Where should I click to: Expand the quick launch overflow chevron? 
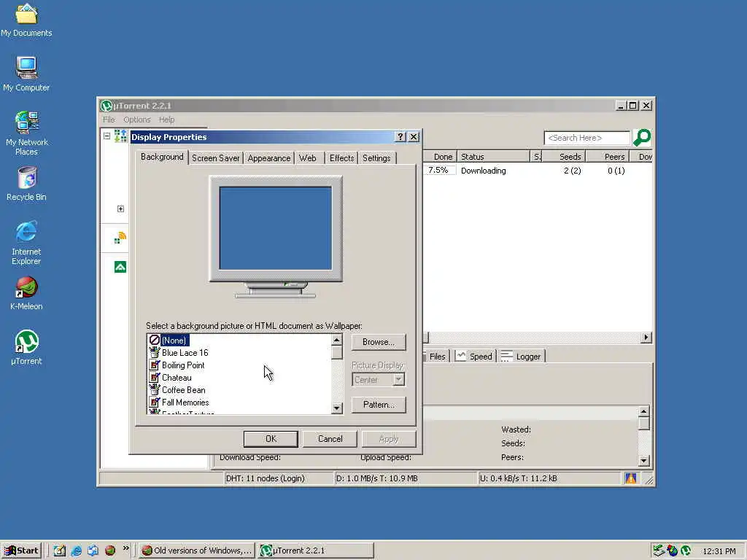[125, 548]
